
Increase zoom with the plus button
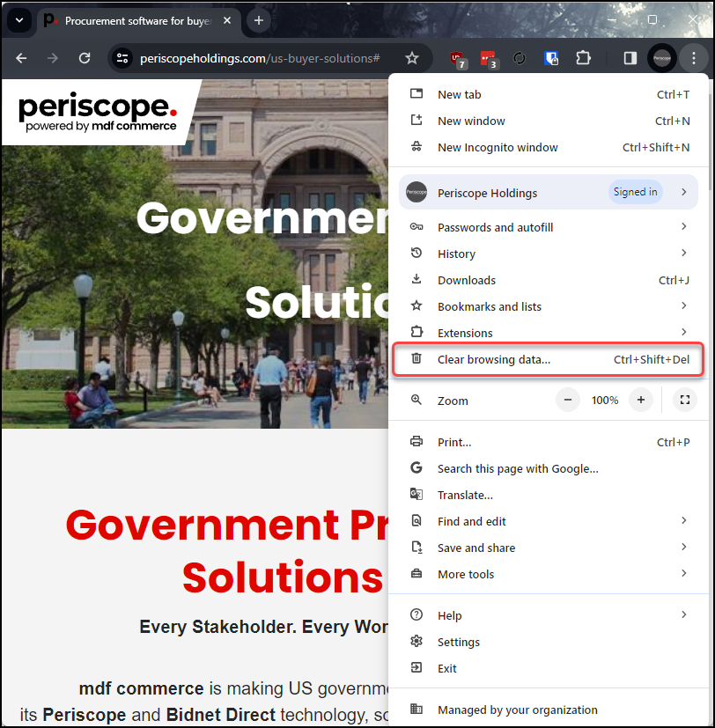(x=641, y=400)
